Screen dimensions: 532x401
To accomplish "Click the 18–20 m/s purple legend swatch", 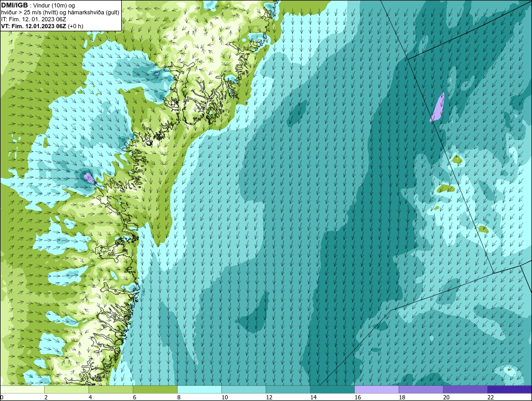I will 421,389.
